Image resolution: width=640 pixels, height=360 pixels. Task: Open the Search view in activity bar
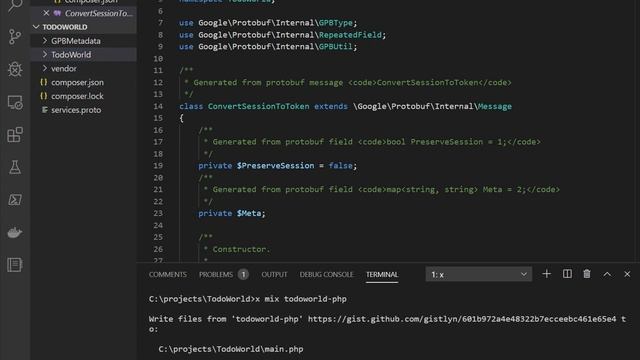pyautogui.click(x=15, y=6)
